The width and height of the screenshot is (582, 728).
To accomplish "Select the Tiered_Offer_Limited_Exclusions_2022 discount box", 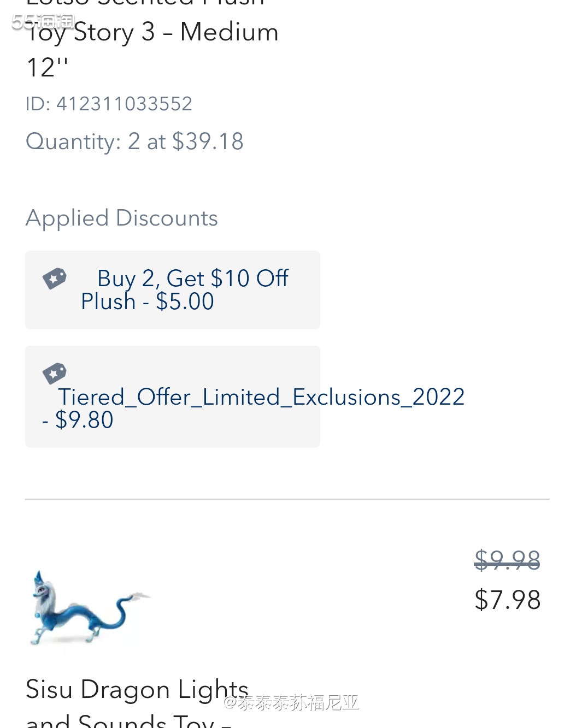I will click(x=173, y=396).
